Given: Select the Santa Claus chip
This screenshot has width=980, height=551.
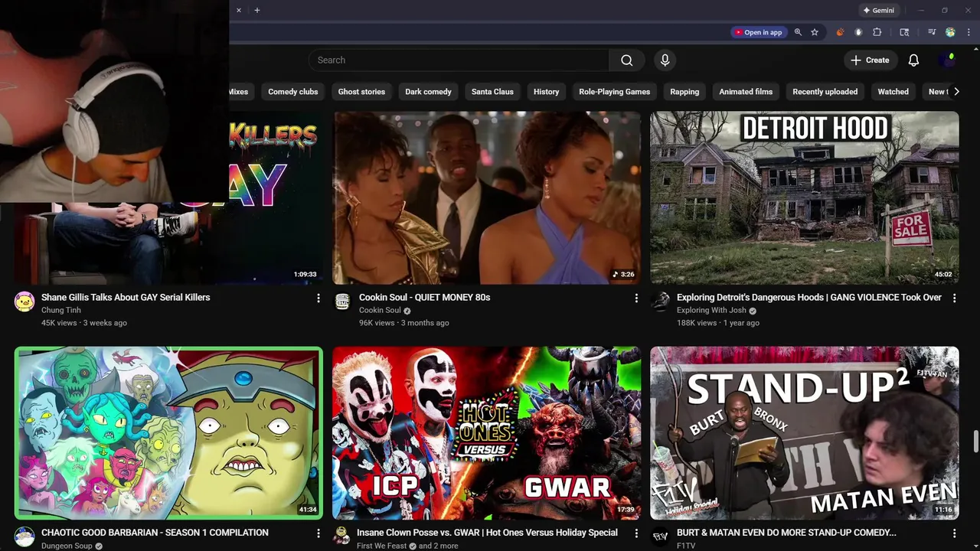Looking at the screenshot, I should point(492,92).
